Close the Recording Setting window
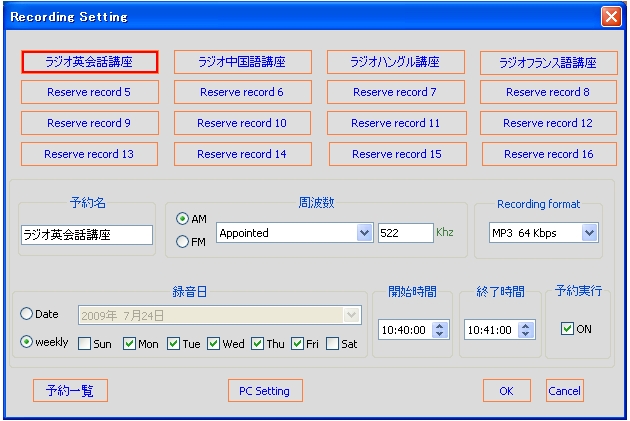Image resolution: width=630 pixels, height=421 pixels. pyautogui.click(x=611, y=17)
